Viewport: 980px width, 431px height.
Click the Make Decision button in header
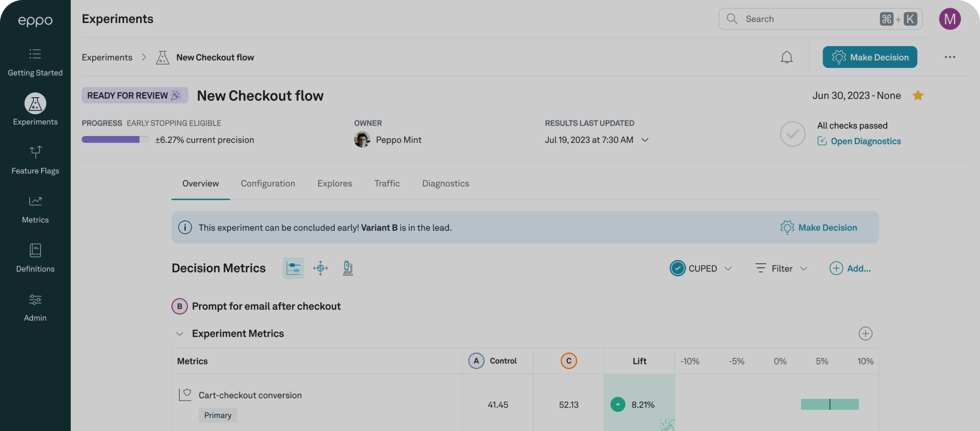(x=869, y=57)
